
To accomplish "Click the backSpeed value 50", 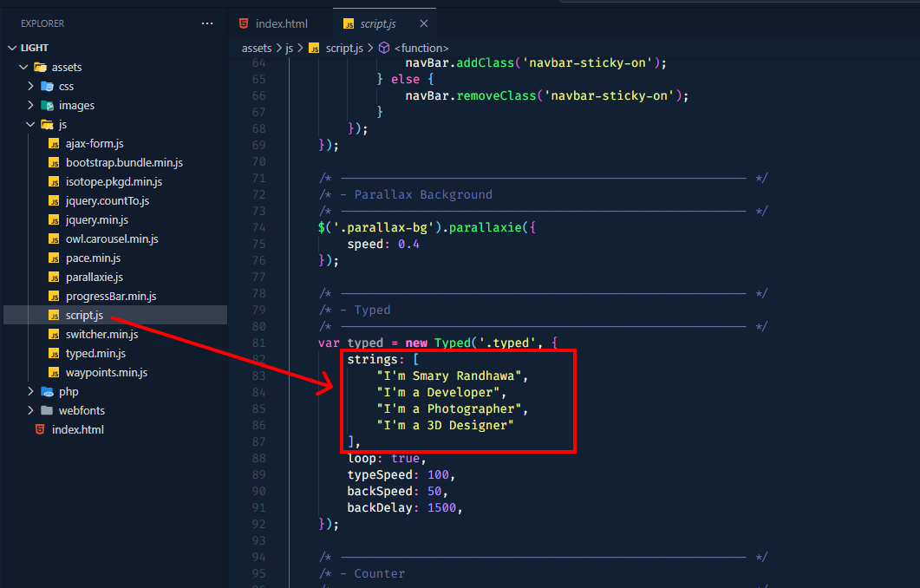I will (434, 491).
